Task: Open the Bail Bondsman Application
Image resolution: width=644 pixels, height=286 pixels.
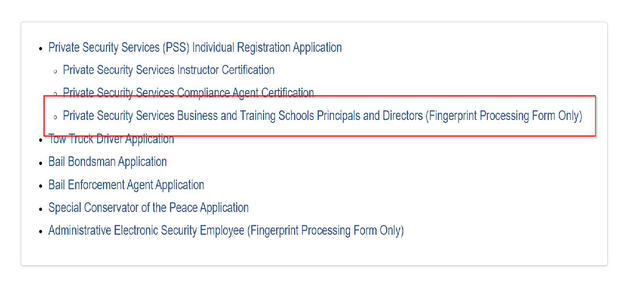Action: coord(107,162)
